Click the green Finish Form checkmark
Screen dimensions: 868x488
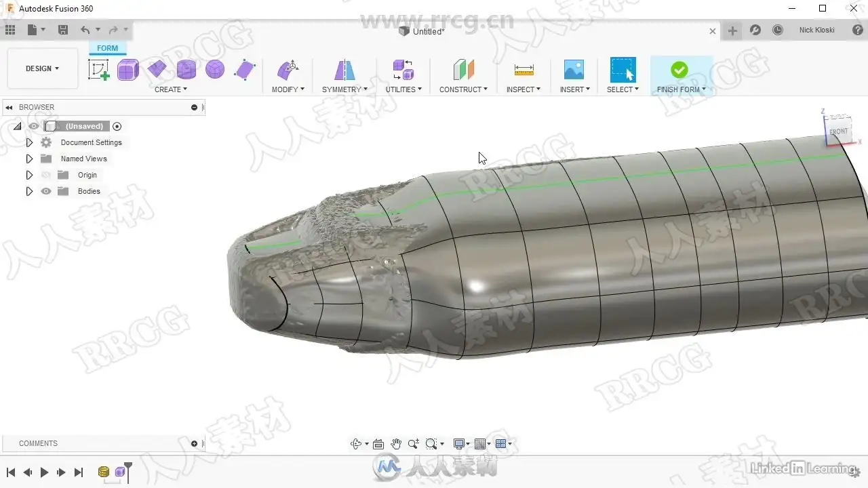point(679,69)
